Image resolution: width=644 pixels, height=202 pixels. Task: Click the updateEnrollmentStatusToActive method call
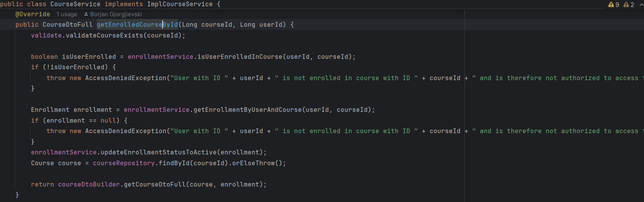coord(158,152)
